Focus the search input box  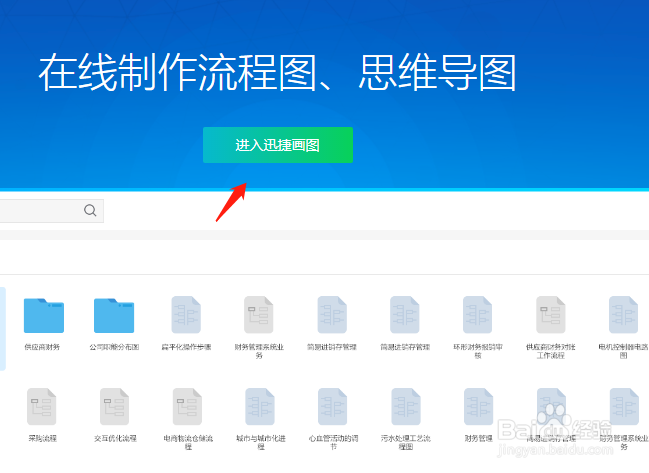tap(51, 211)
